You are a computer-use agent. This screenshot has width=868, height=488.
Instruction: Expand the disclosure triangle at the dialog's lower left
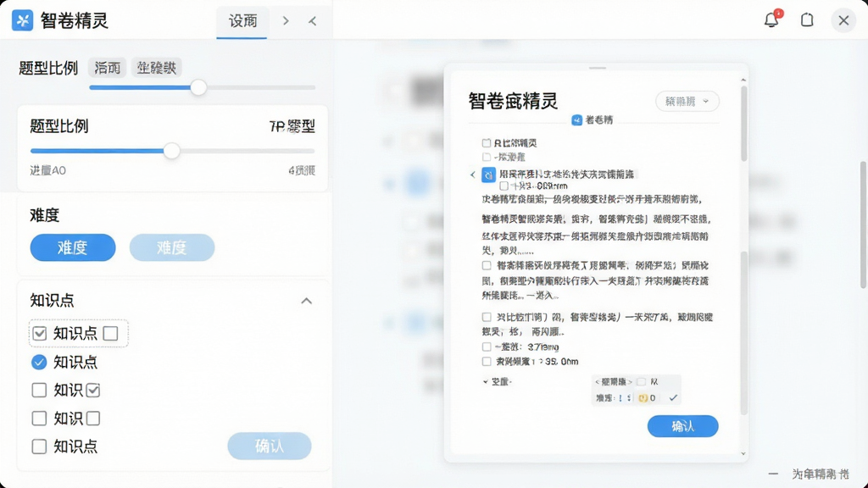pyautogui.click(x=486, y=382)
